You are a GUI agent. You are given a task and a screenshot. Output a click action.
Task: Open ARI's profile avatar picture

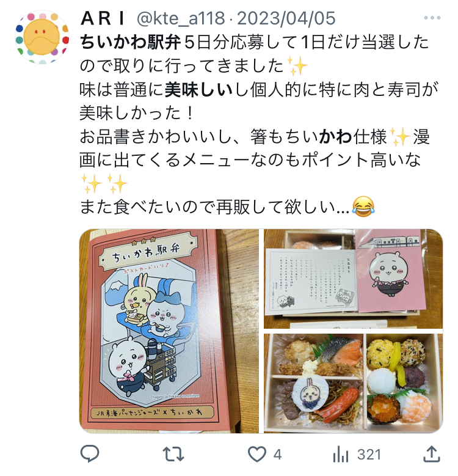42,37
